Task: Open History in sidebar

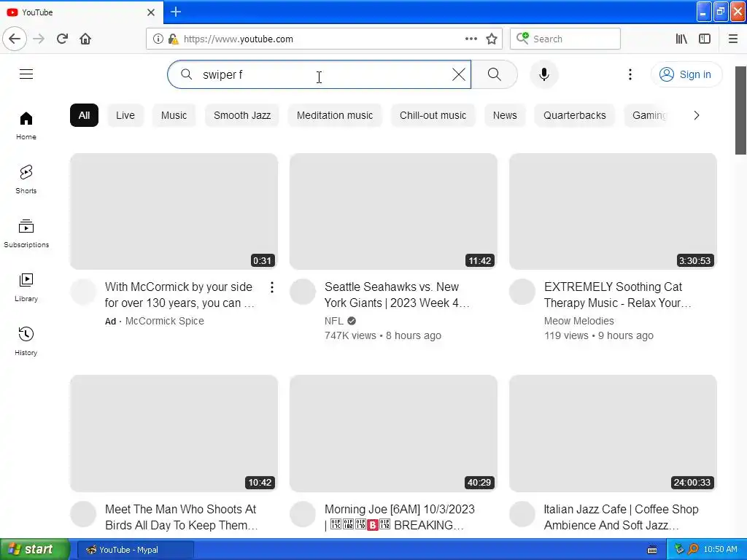Action: tap(26, 341)
